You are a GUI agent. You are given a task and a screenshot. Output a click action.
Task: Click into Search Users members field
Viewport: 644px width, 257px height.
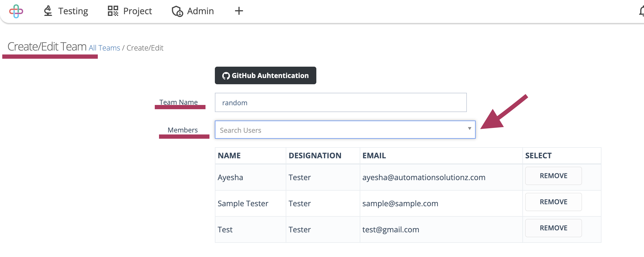click(x=345, y=130)
